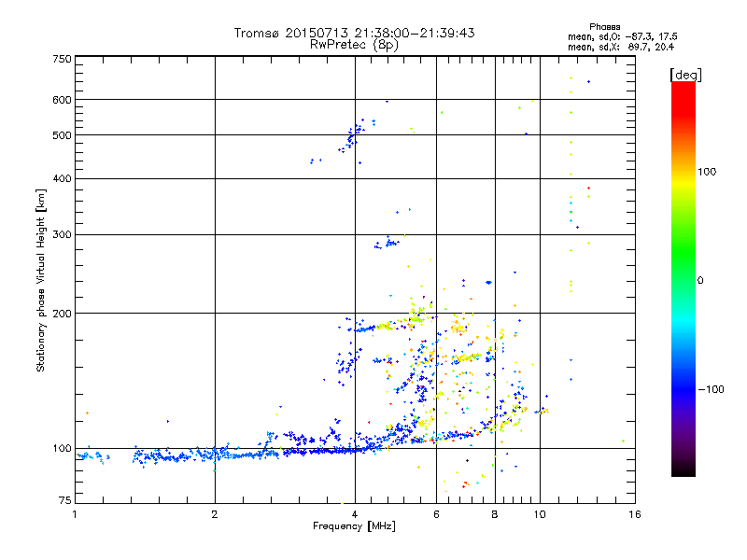Click the '[deg]' colorbar unit label
747x560 pixels.
685,75
